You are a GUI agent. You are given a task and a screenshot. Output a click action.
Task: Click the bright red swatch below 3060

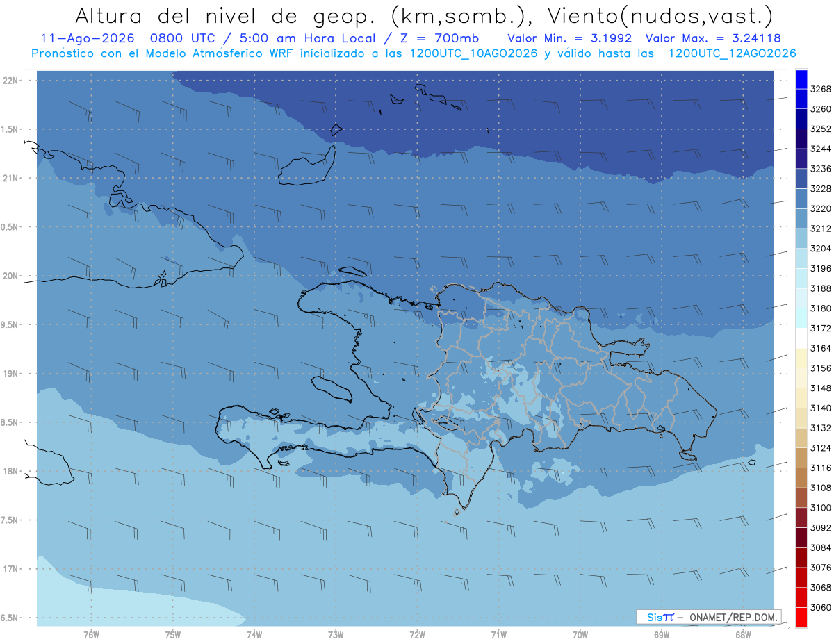[801, 618]
